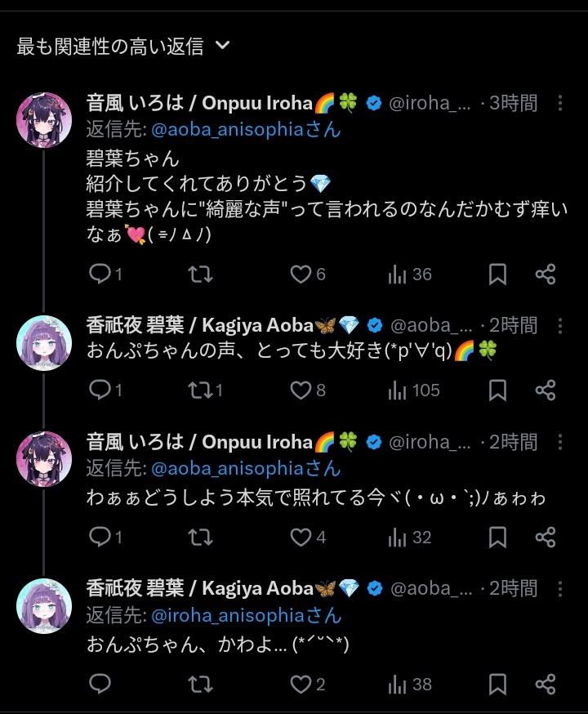
Task: Reply to Iroha's first tweet thanking 碧葉ちゃん
Action: [x=100, y=274]
